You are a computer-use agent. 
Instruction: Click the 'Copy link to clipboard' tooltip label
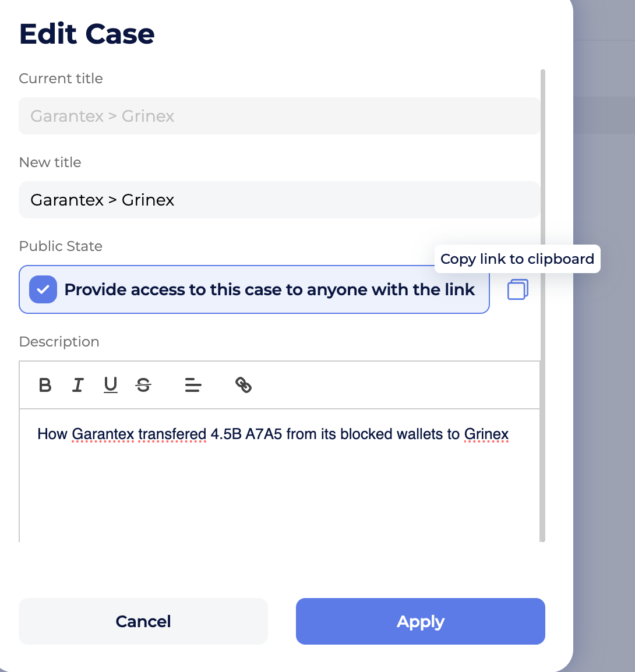[517, 259]
